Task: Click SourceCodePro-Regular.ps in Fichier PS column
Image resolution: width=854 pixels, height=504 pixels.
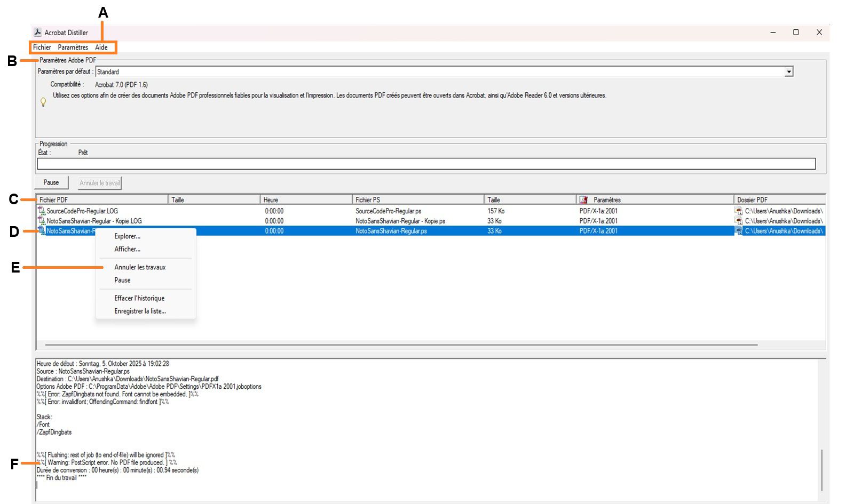Action: point(388,211)
